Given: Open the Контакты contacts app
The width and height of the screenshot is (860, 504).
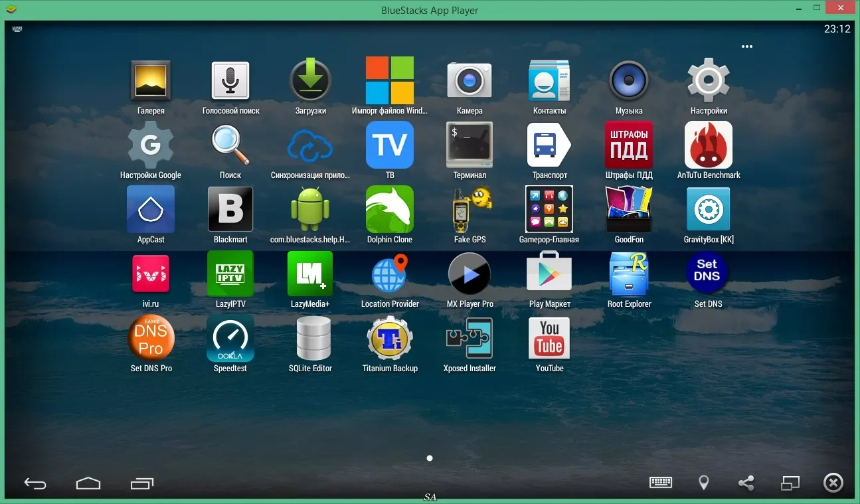Looking at the screenshot, I should (x=549, y=80).
